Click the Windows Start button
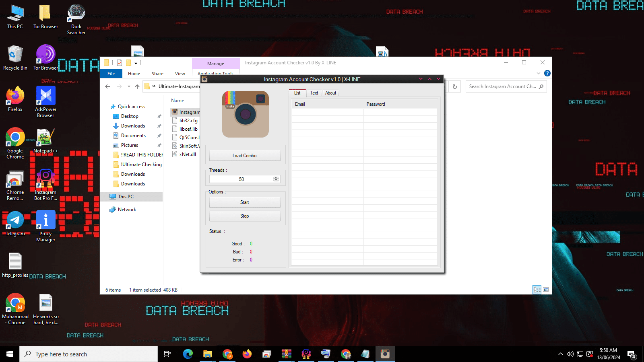Image resolution: width=644 pixels, height=362 pixels. [x=10, y=354]
